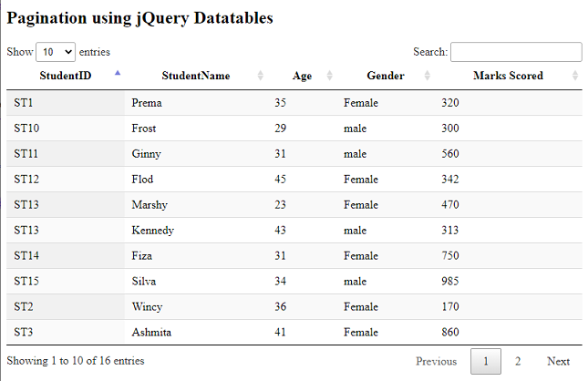Click the Previous pagination button
The height and width of the screenshot is (381, 588).
pyautogui.click(x=436, y=361)
